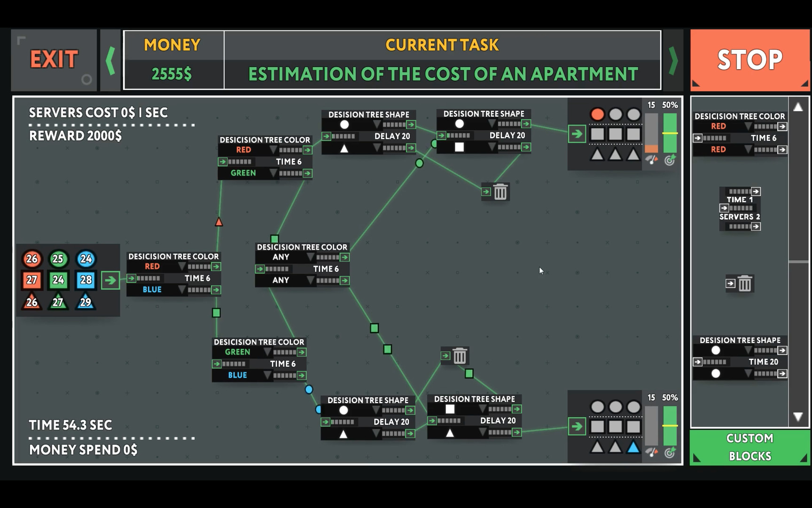Screen dimensions: 812x508
Task: Open the ANY dropdown on the central DESICISION TREE COLOR block
Action: click(310, 257)
